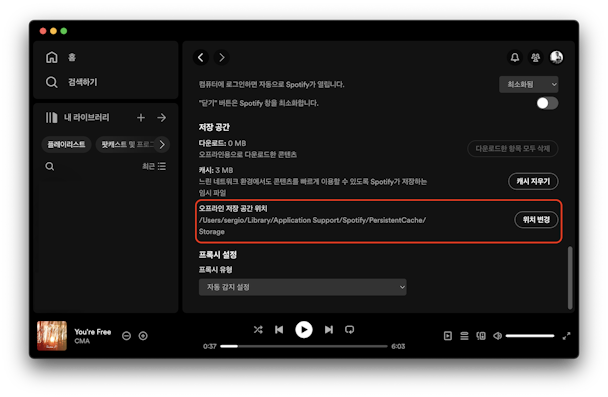
Task: Show more filter chips with chevron
Action: pos(162,145)
